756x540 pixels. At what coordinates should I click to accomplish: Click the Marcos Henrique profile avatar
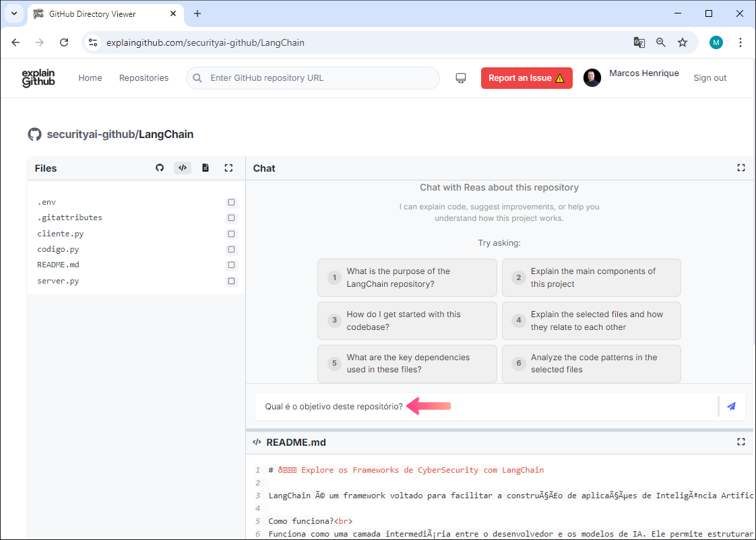pyautogui.click(x=592, y=77)
